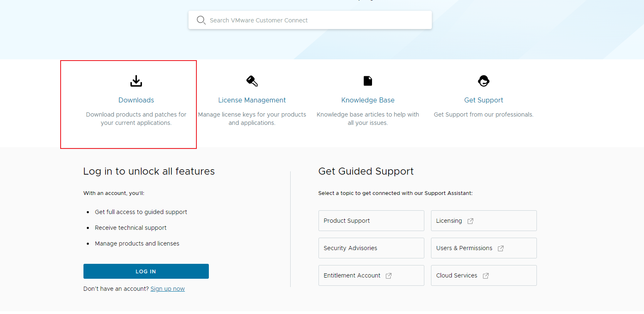644x314 pixels.
Task: Click the 'Get Guided Support' heading
Action: [366, 171]
